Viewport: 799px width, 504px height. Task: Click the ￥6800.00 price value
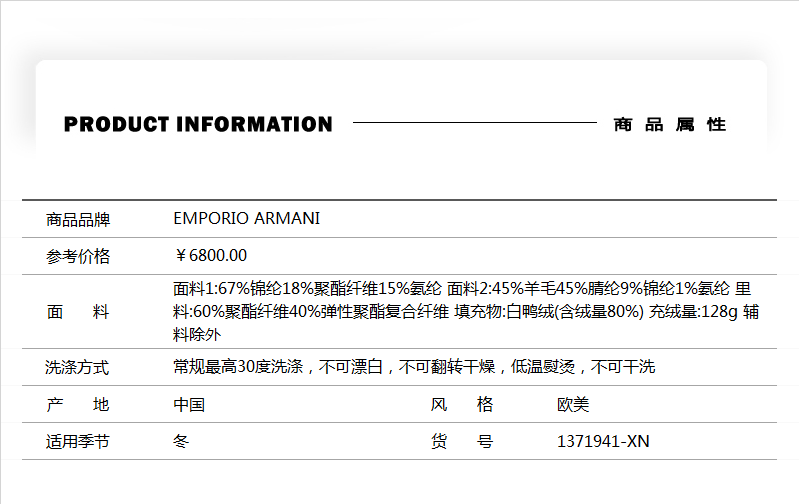pos(210,255)
